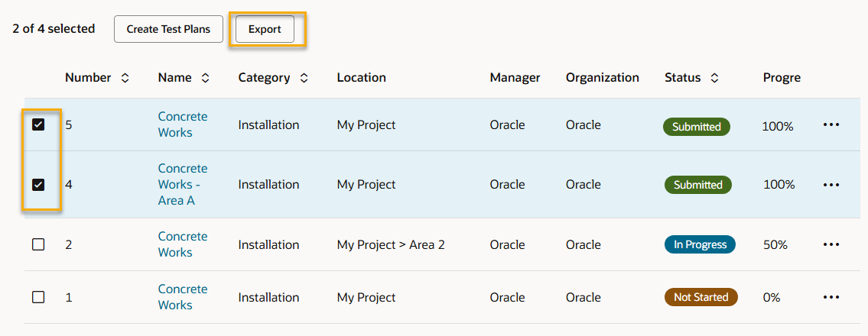Export the selected rows
This screenshot has width=868, height=336.
click(265, 29)
